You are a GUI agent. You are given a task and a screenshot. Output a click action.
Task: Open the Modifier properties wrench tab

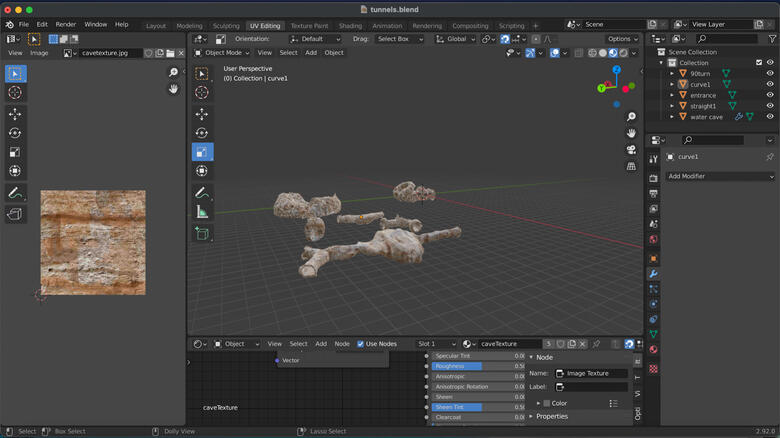click(653, 274)
